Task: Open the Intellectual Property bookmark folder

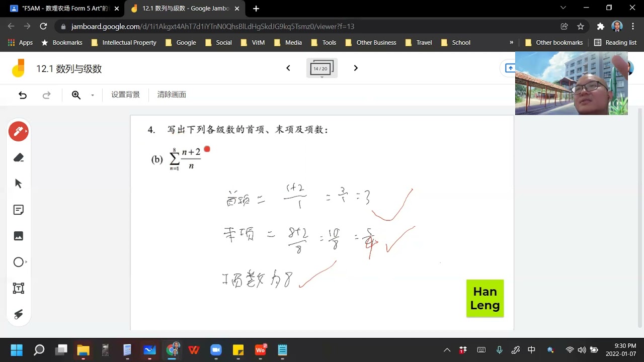Action: 124,43
